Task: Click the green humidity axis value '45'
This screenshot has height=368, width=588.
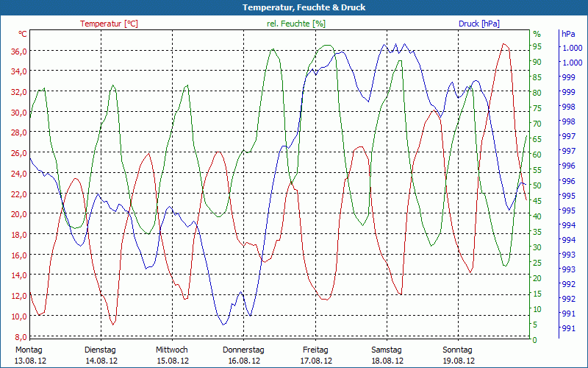Action: point(537,201)
